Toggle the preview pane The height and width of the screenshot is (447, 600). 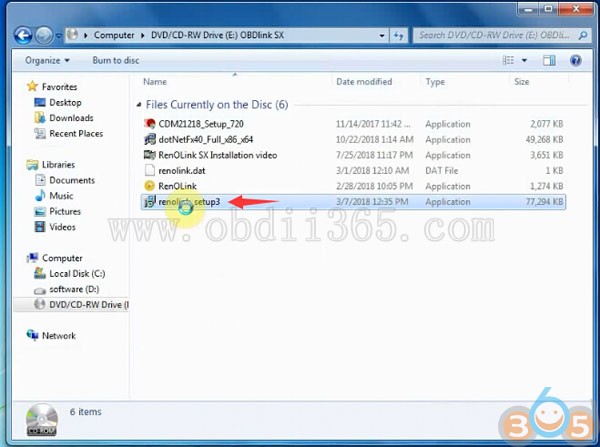pos(549,60)
